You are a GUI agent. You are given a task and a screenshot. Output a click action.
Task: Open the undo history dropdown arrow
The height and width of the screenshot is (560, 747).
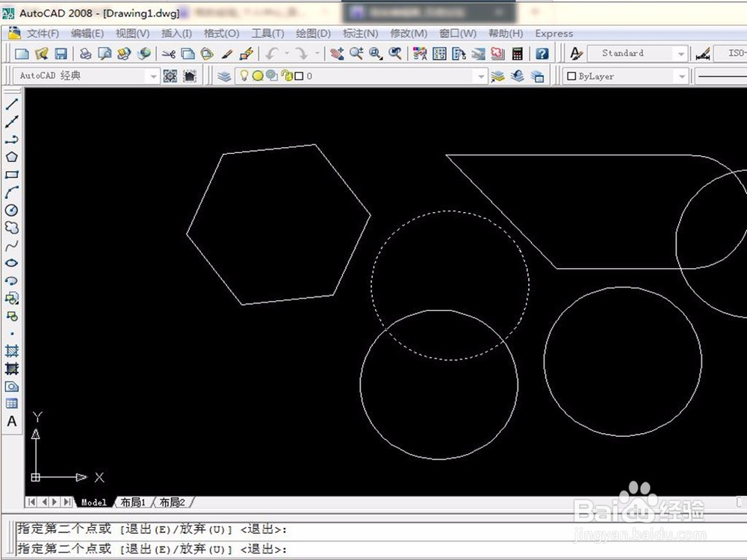287,53
